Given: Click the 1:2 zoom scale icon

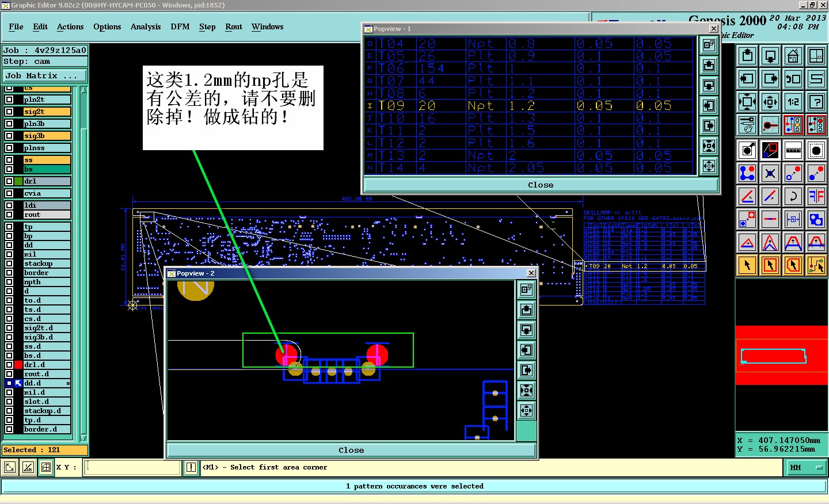Looking at the screenshot, I should 793,102.
